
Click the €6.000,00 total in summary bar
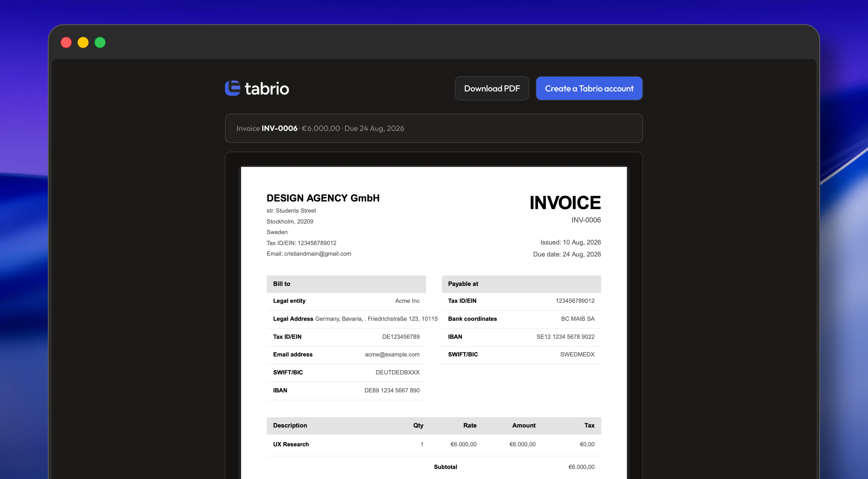pyautogui.click(x=320, y=128)
